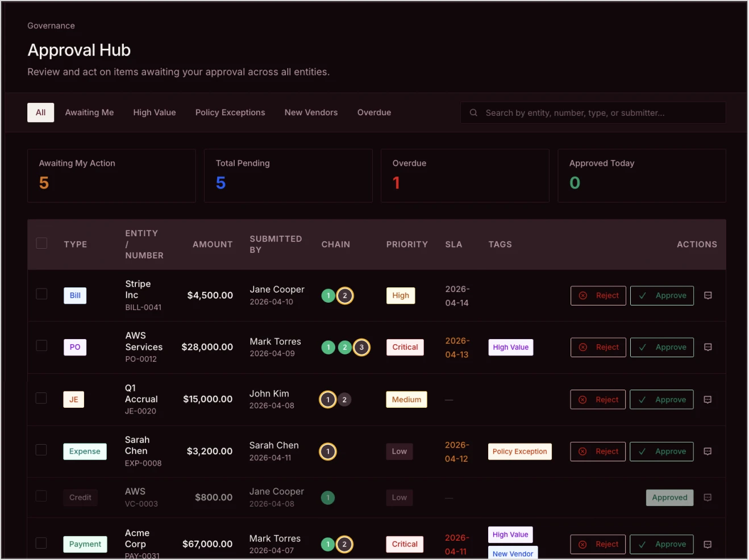Click the Approved status badge for AWS credit

tap(669, 498)
